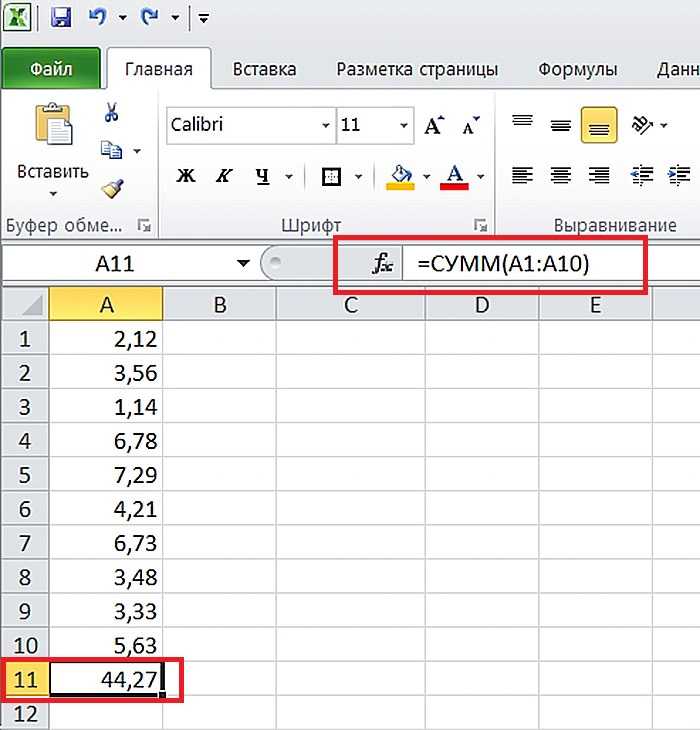Open the font name dropdown arrow
This screenshot has width=700, height=730.
(x=326, y=125)
